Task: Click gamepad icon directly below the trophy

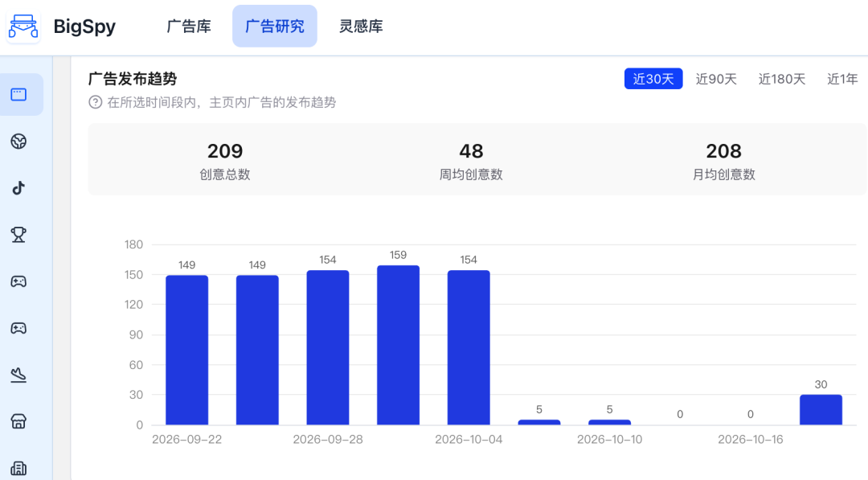Action: tap(18, 281)
